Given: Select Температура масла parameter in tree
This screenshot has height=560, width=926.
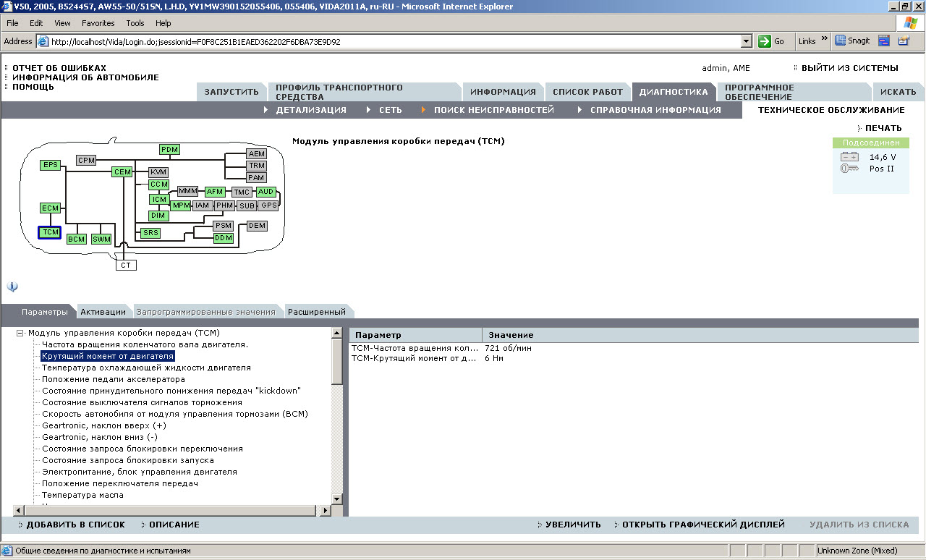Looking at the screenshot, I should click(x=82, y=495).
